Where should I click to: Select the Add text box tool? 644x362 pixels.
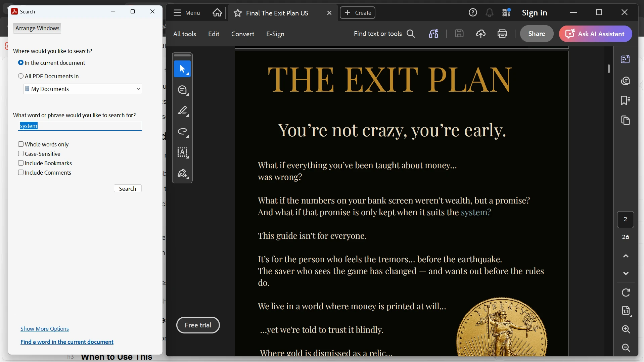(x=182, y=152)
